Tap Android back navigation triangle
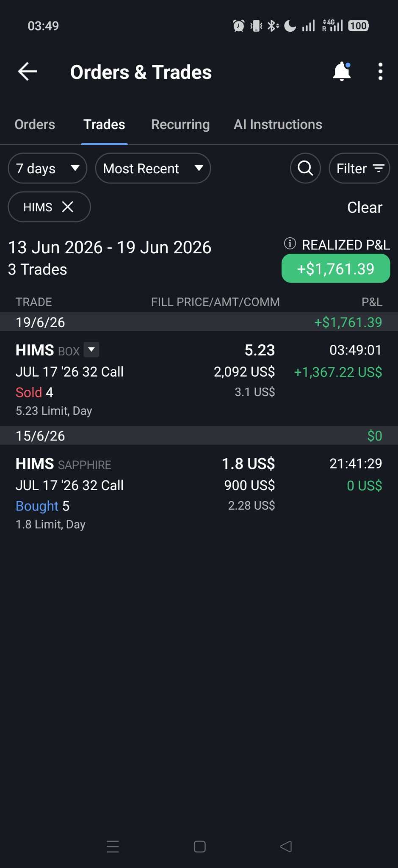The width and height of the screenshot is (398, 868). click(286, 846)
